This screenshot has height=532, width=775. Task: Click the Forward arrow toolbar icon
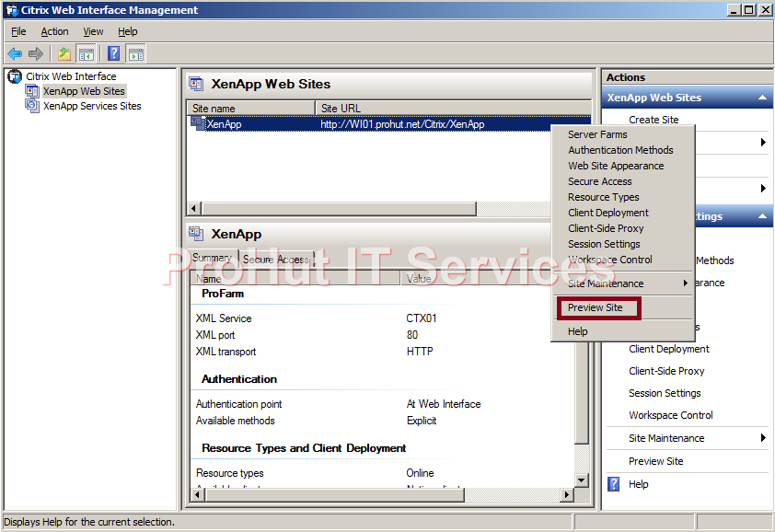36,53
